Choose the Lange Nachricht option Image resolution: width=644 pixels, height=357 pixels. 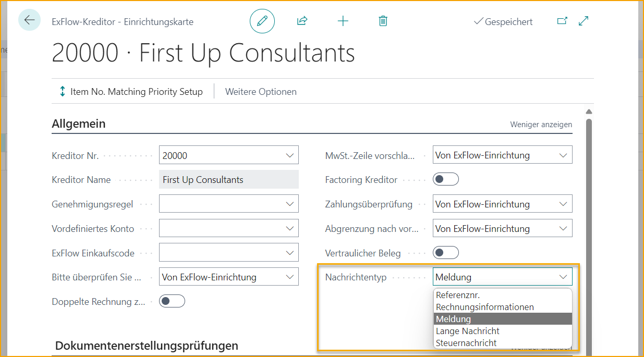(468, 331)
